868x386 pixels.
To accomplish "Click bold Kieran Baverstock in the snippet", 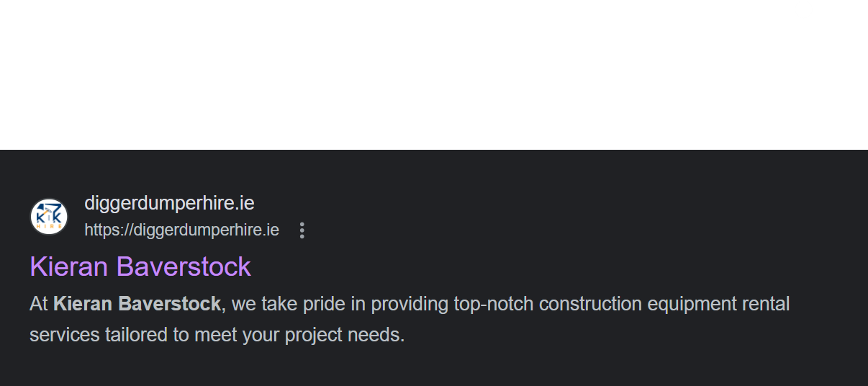I will [x=137, y=304].
